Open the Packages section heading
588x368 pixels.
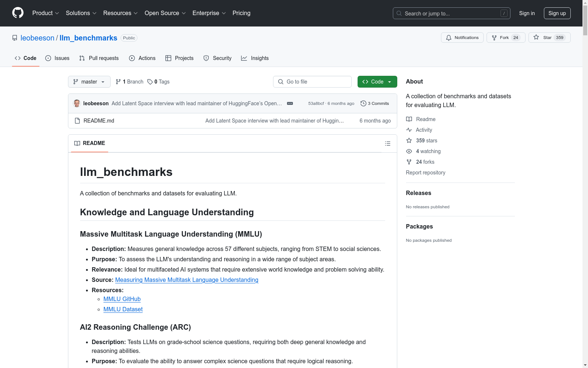(x=419, y=227)
